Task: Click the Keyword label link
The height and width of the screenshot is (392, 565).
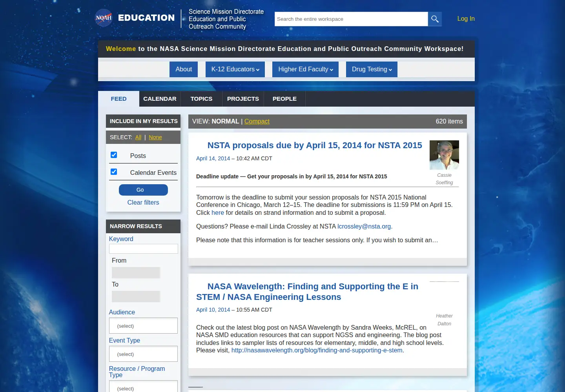Action: 121,239
